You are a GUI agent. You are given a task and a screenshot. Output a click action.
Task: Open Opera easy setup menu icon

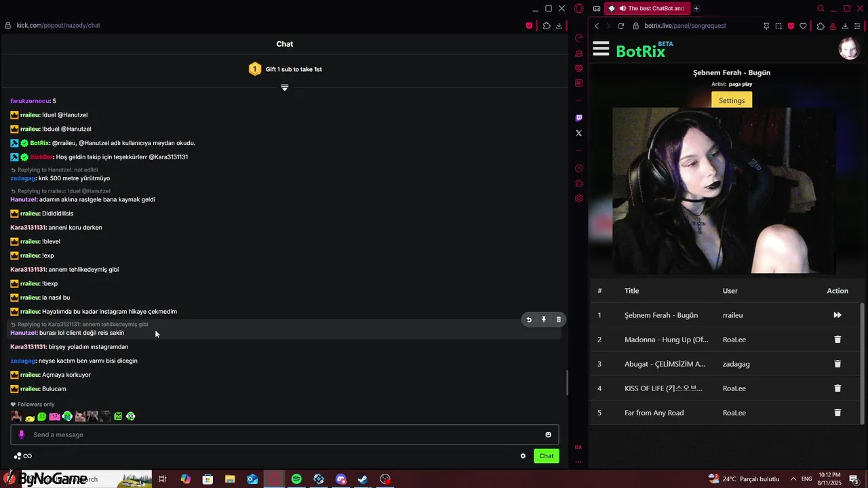(x=859, y=26)
